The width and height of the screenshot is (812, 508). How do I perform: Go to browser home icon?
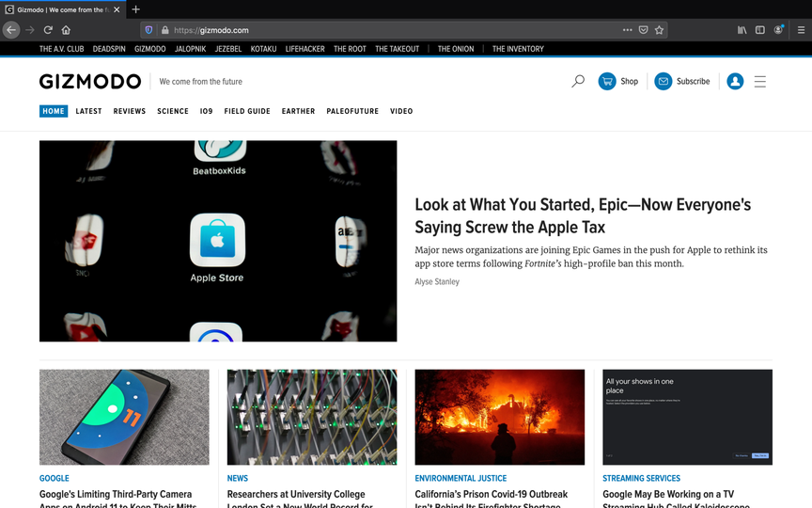[66, 30]
